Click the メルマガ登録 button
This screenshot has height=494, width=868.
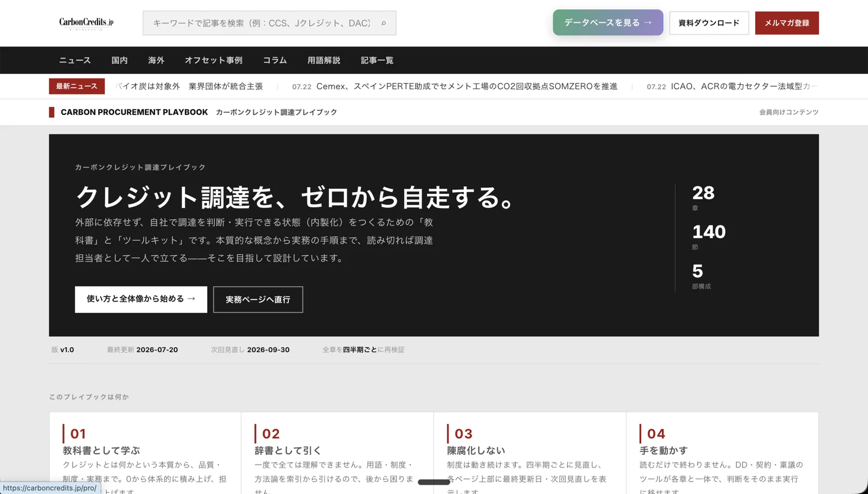[x=787, y=23]
